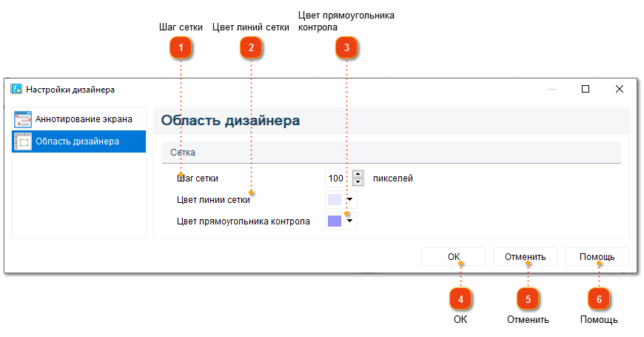Select the Область дизайнера sidebar item

click(x=79, y=141)
